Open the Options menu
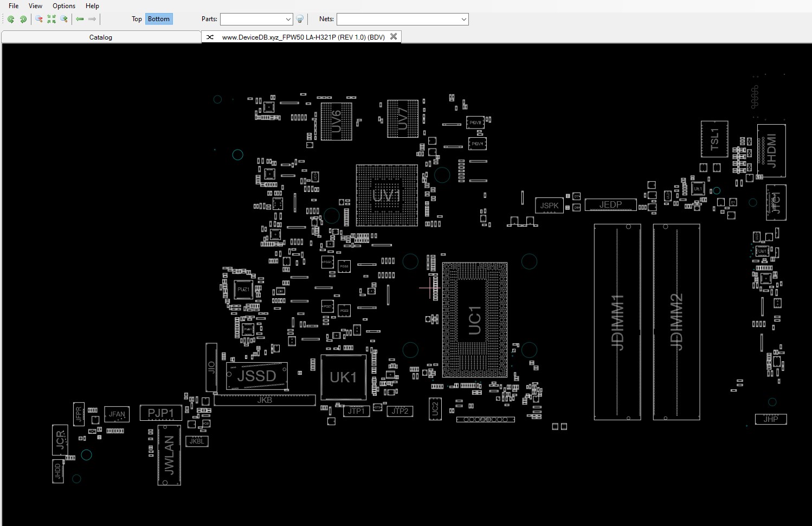 point(64,6)
